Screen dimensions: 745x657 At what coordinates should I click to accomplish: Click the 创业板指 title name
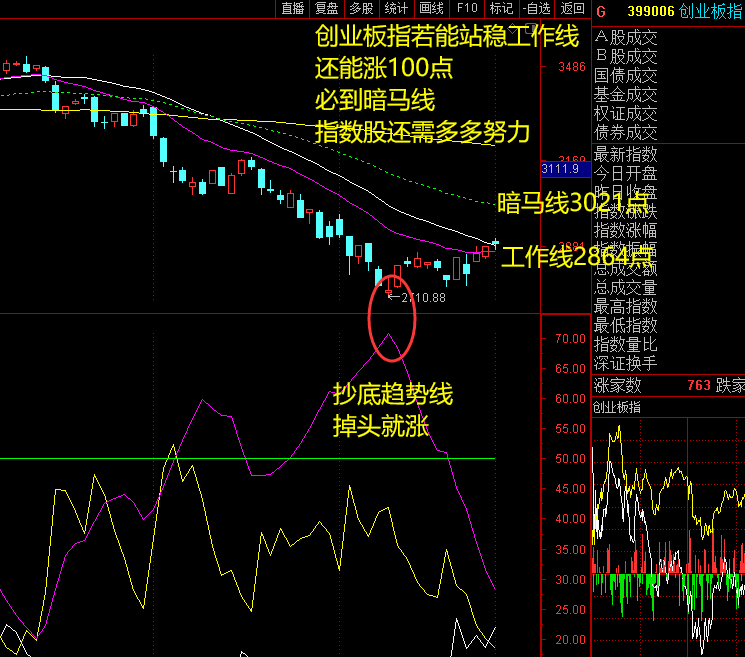point(711,11)
